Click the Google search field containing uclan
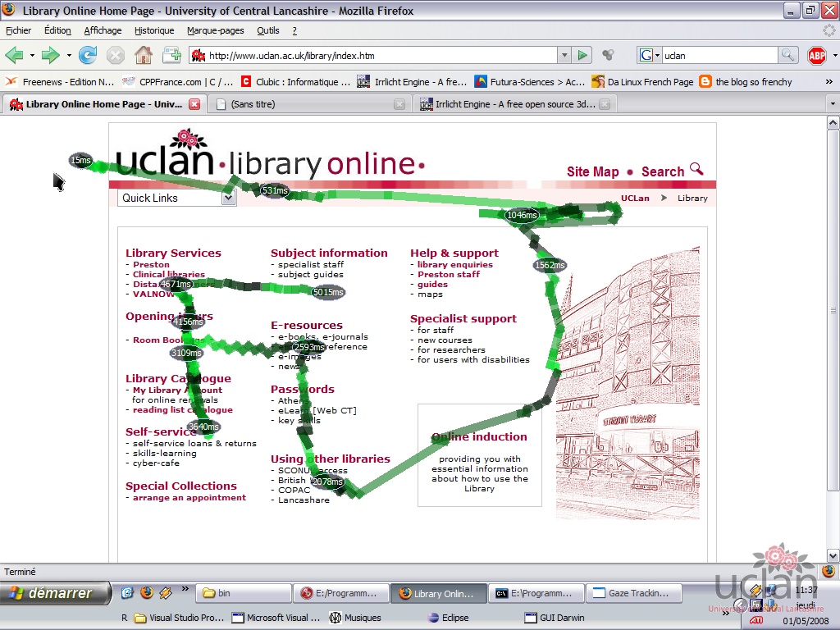 click(x=720, y=55)
